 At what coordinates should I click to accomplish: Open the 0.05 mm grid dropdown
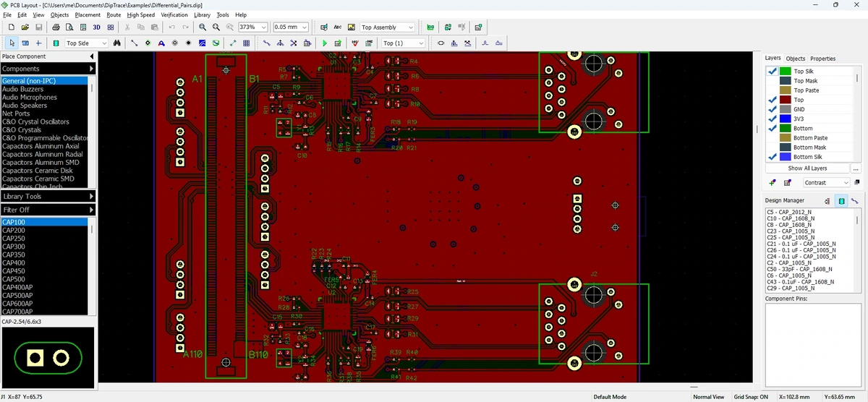pyautogui.click(x=304, y=27)
